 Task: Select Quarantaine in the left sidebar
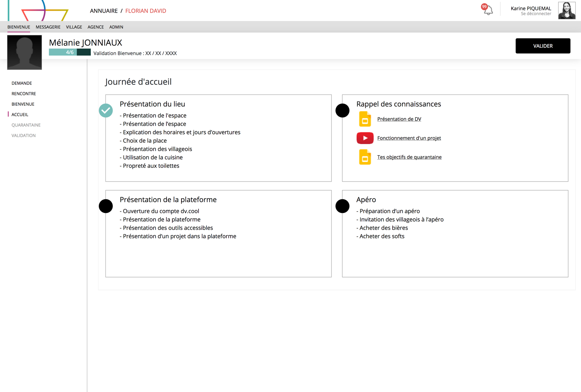tap(26, 125)
